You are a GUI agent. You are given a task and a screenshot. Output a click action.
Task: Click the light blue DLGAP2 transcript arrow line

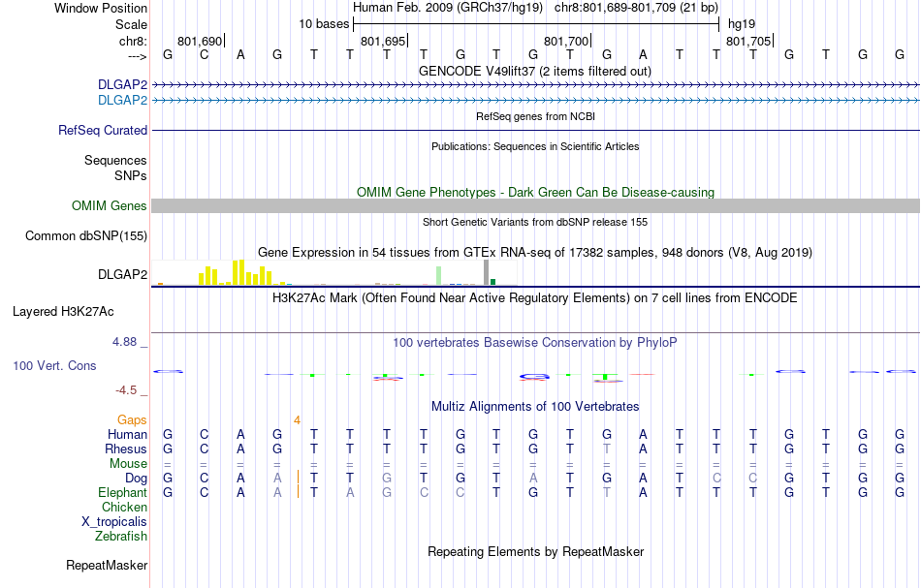[535, 101]
